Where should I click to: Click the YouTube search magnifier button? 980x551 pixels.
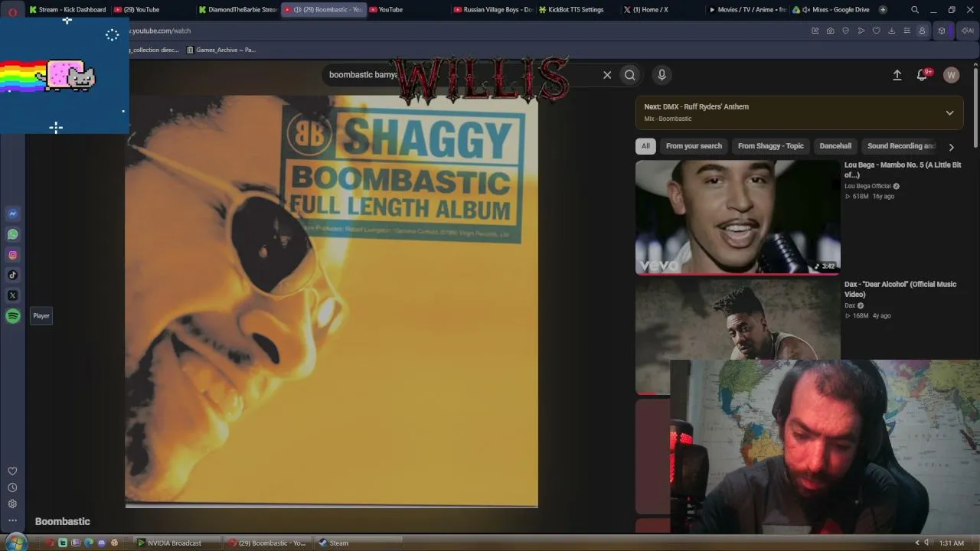pos(629,75)
